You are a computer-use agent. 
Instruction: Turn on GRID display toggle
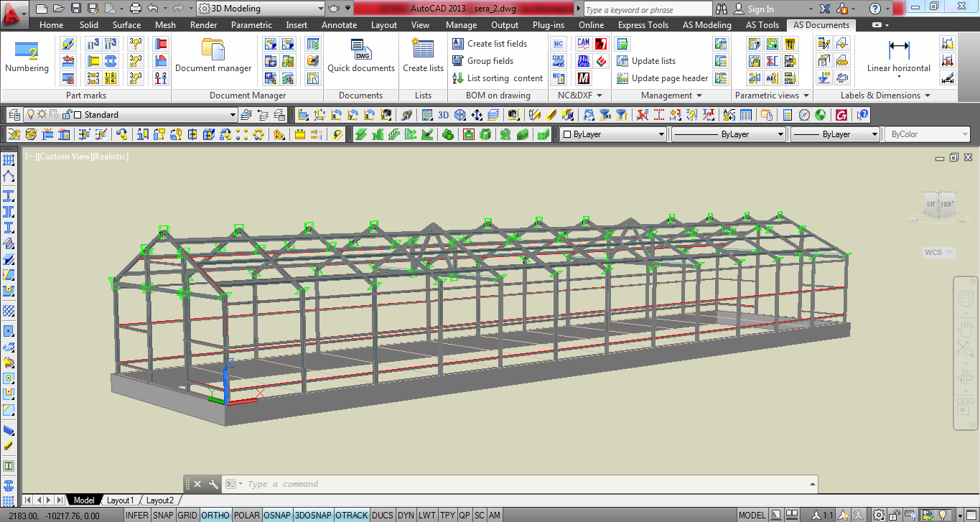point(187,516)
